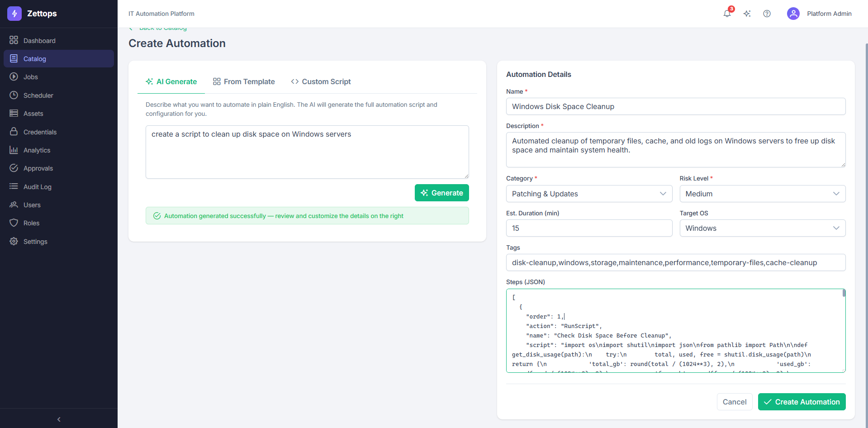Navigate to Assets in the sidebar

(x=59, y=114)
